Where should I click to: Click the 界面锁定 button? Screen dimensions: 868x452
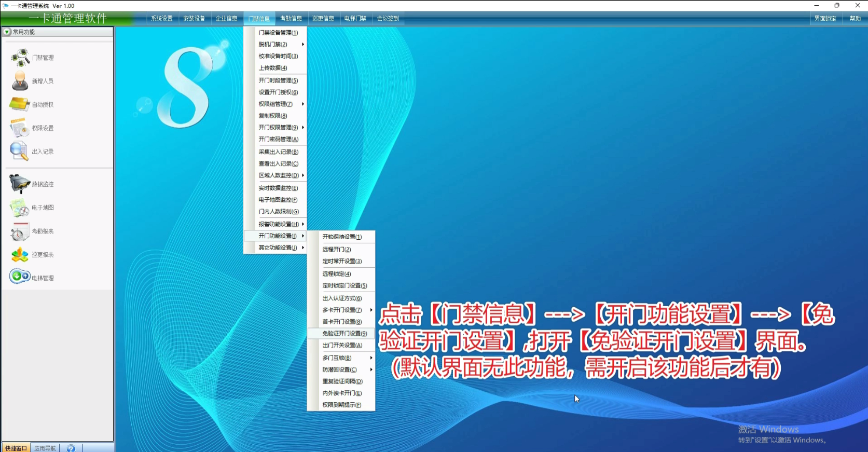pyautogui.click(x=825, y=19)
